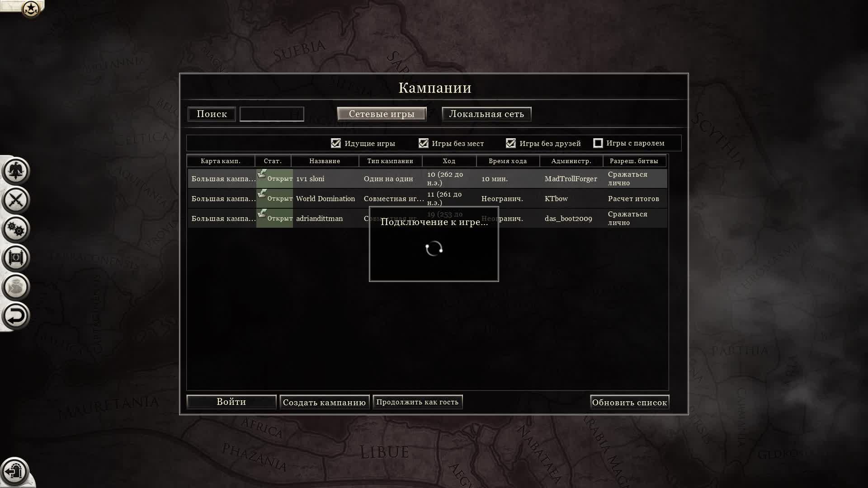Uncheck the Игры без друзей filter

[511, 143]
